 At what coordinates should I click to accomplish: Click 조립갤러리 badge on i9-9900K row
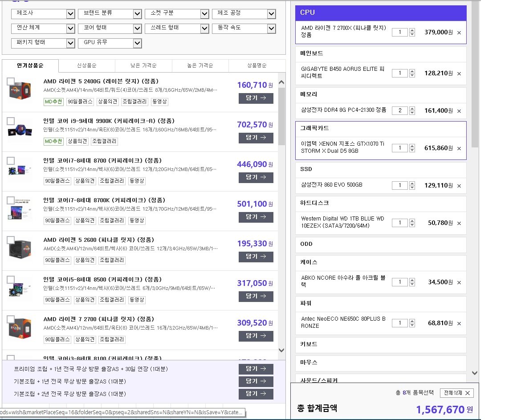click(x=104, y=141)
